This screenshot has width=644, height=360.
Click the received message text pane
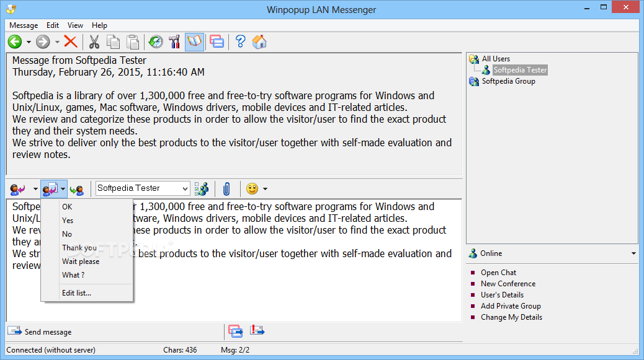pos(234,114)
